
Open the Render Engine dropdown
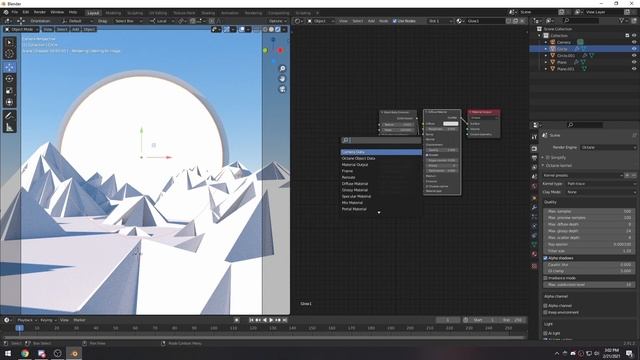click(608, 147)
